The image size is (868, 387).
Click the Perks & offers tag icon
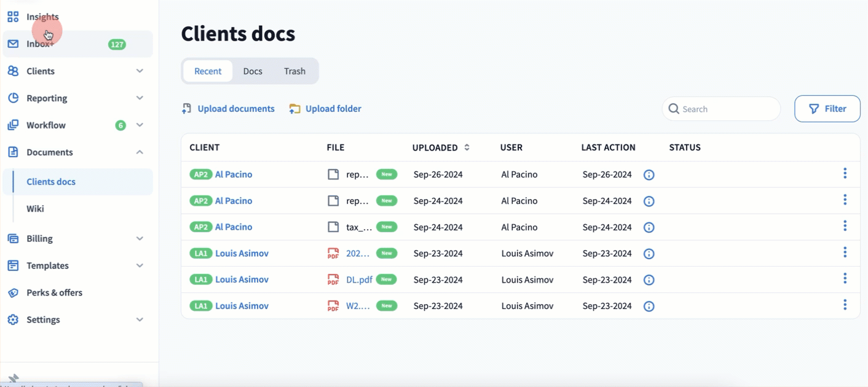13,293
